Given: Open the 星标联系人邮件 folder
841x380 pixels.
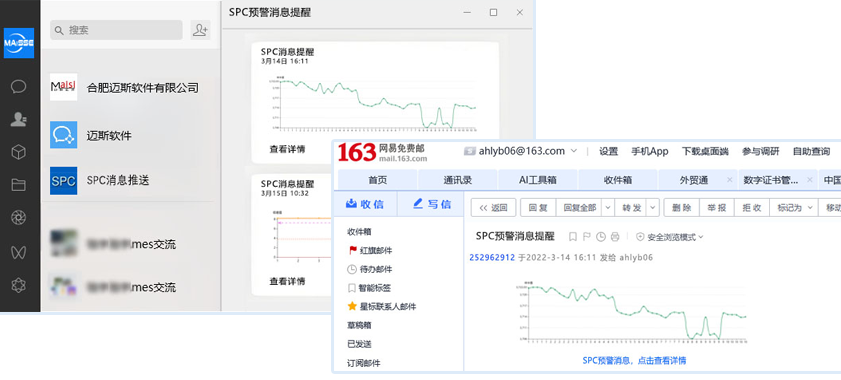Looking at the screenshot, I should point(381,306).
